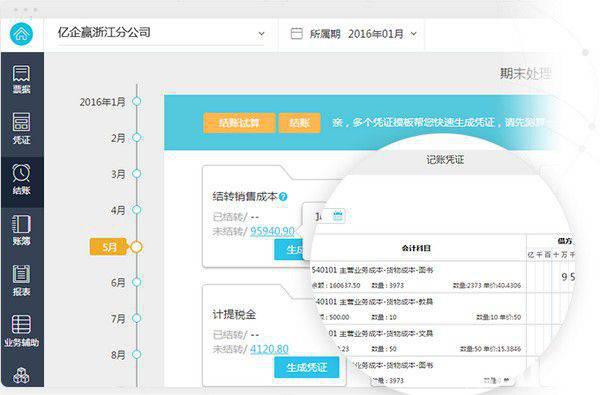This screenshot has height=395, width=600.
Task: Click help icon next to 结转销售成本
Action: click(x=283, y=197)
